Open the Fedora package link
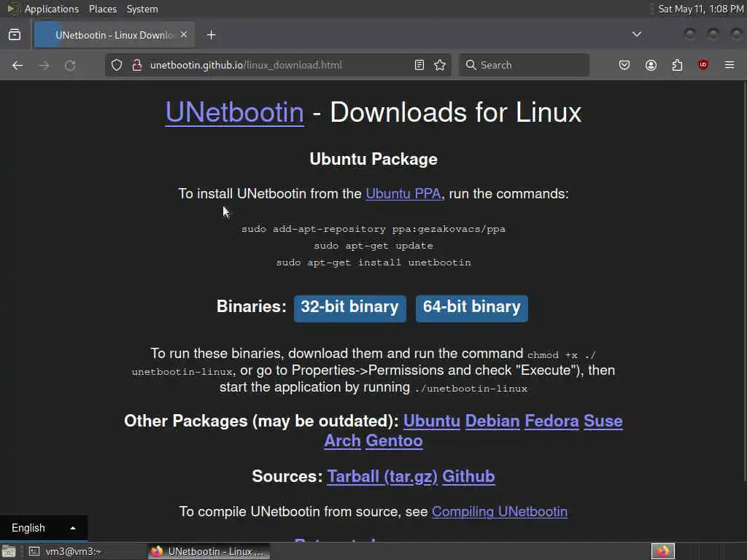747x560 pixels. pos(551,421)
